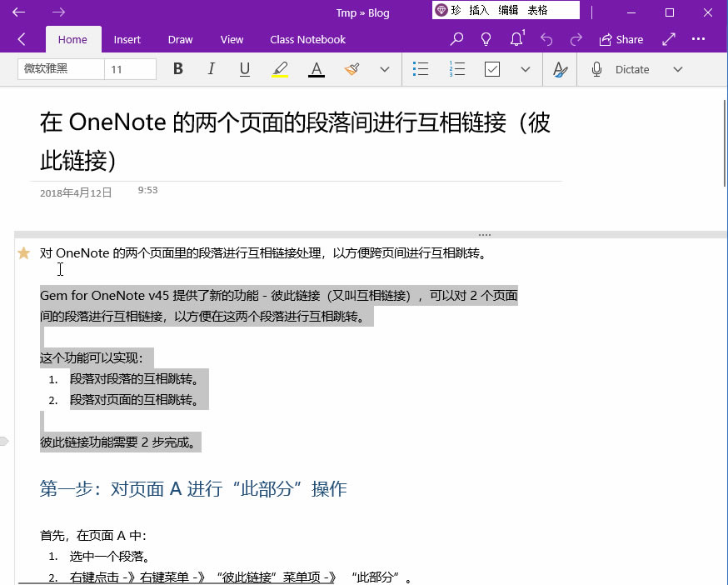
Task: Toggle numbered list formatting
Action: coord(456,69)
